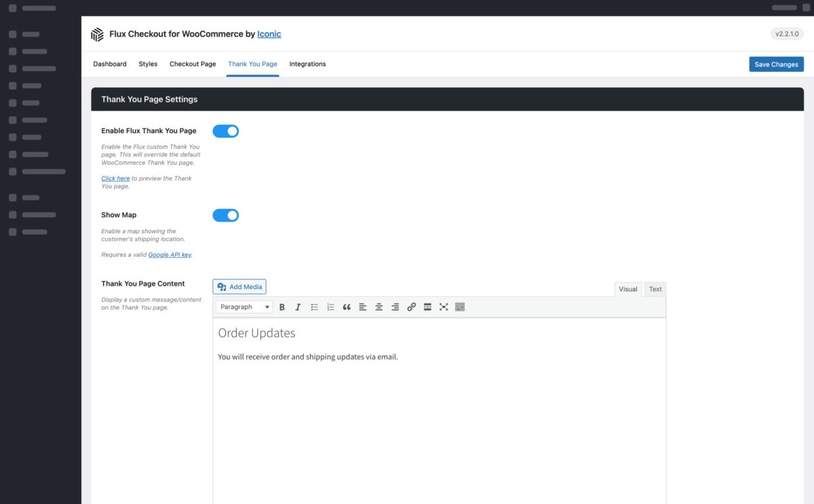Turn off the Show Map toggle

pyautogui.click(x=226, y=215)
